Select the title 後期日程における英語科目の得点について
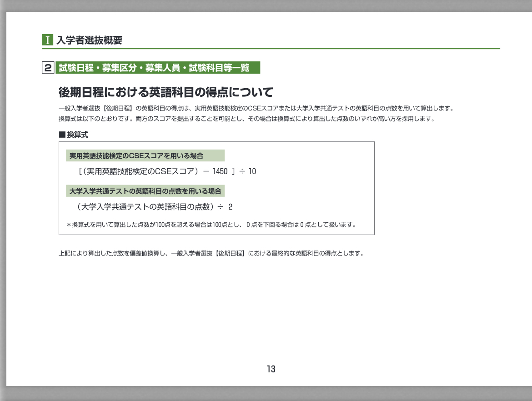This screenshot has width=532, height=401. (166, 92)
